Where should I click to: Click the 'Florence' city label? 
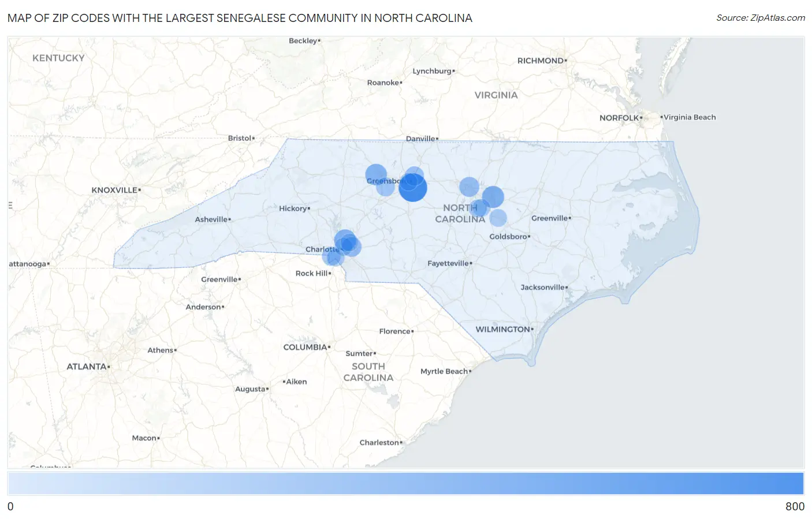point(395,331)
